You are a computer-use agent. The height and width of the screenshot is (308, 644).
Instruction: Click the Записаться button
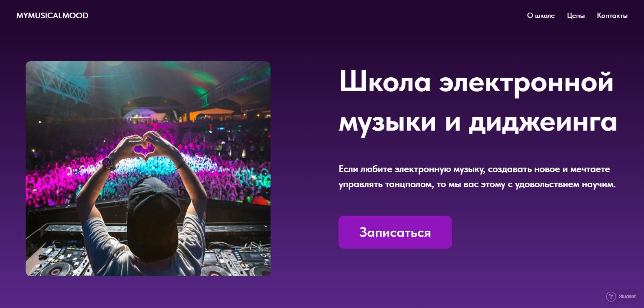[395, 232]
